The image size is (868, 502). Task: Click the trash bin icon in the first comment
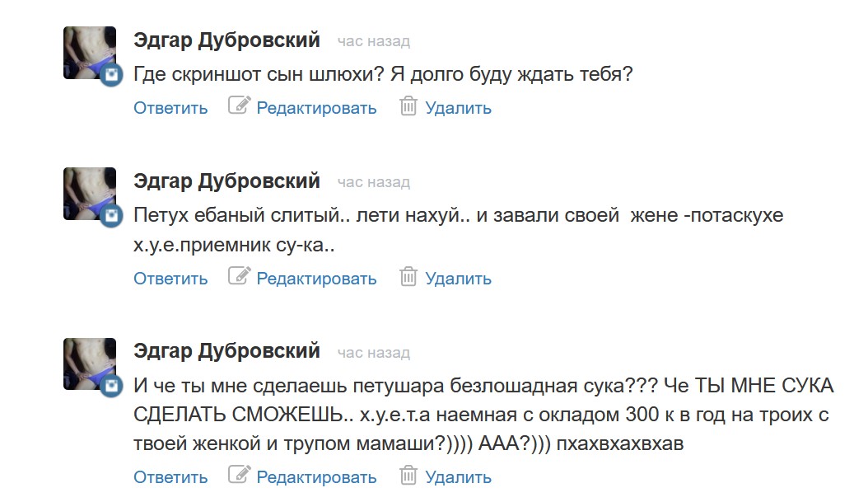(x=408, y=106)
